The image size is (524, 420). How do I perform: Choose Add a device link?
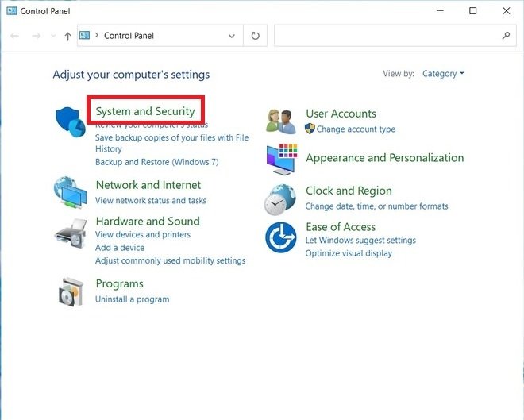pos(120,248)
